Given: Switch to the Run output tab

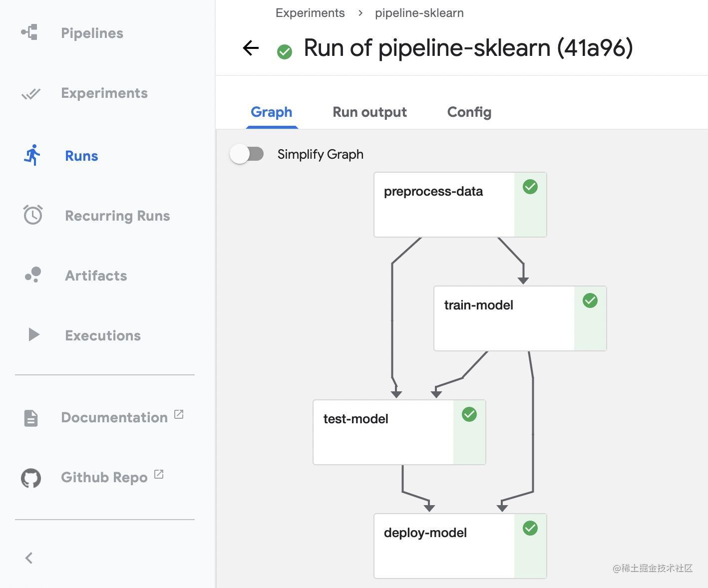Looking at the screenshot, I should point(369,112).
